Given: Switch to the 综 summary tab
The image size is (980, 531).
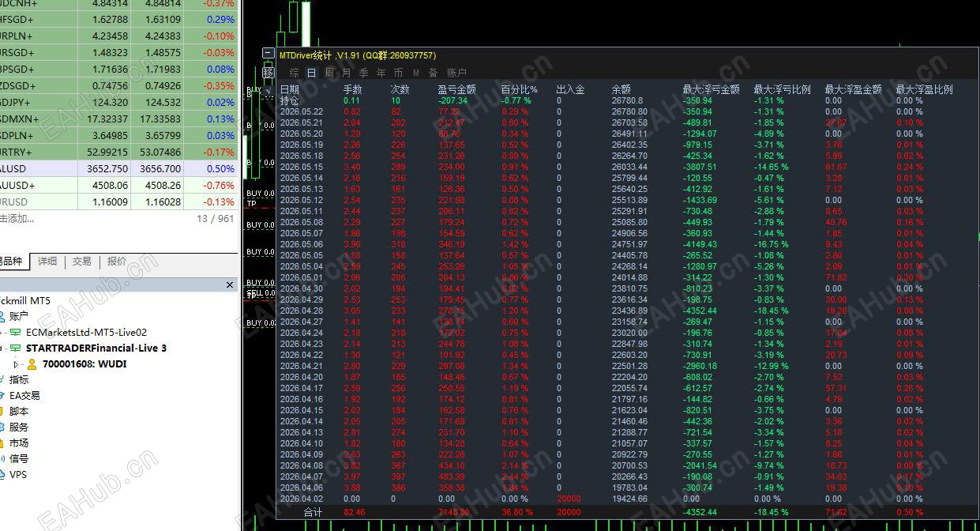Looking at the screenshot, I should (294, 73).
